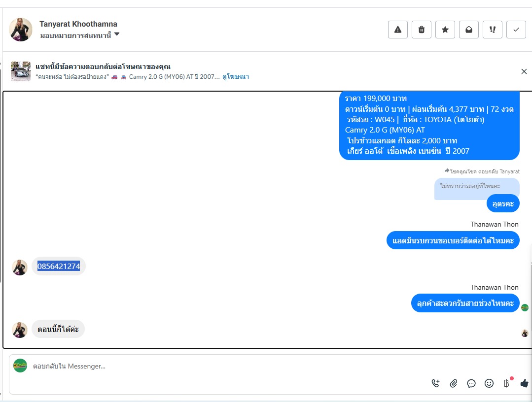532x402 pixels.
Task: Attach a file with paperclip icon
Action: coord(453,383)
